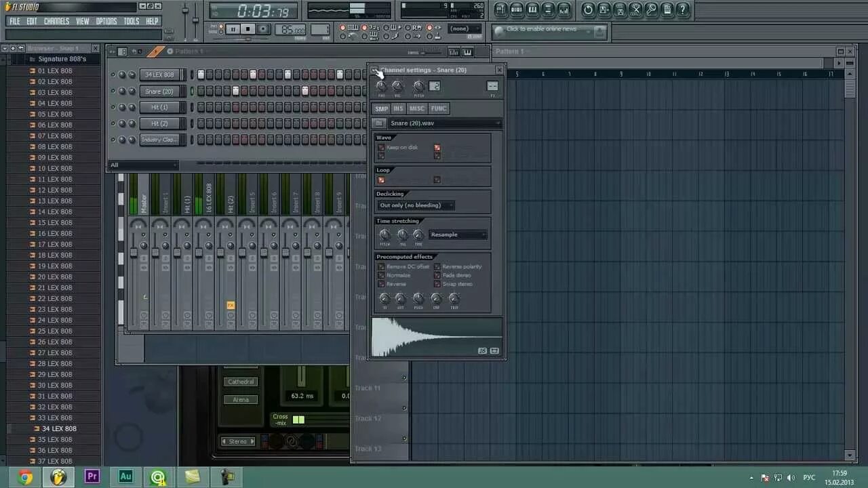The width and height of the screenshot is (868, 488).
Task: Select the Cut tool scissors icon
Action: pos(637,9)
